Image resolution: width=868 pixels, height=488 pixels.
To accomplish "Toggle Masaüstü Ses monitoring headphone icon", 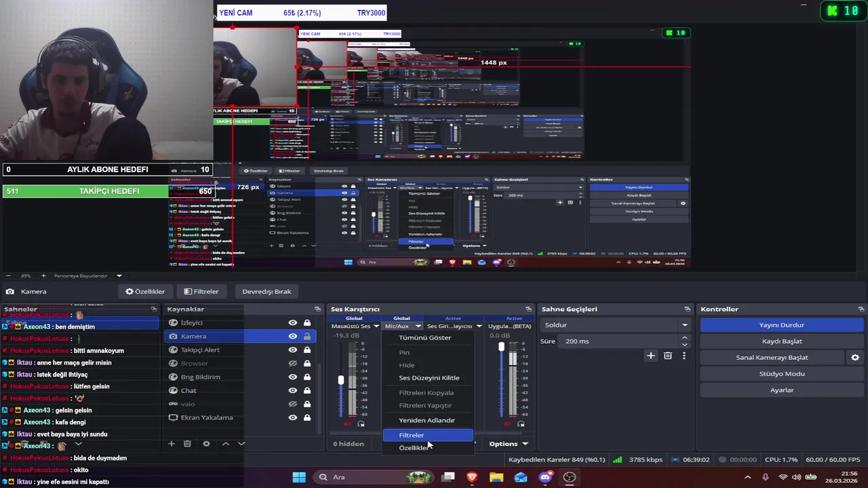I will (361, 424).
